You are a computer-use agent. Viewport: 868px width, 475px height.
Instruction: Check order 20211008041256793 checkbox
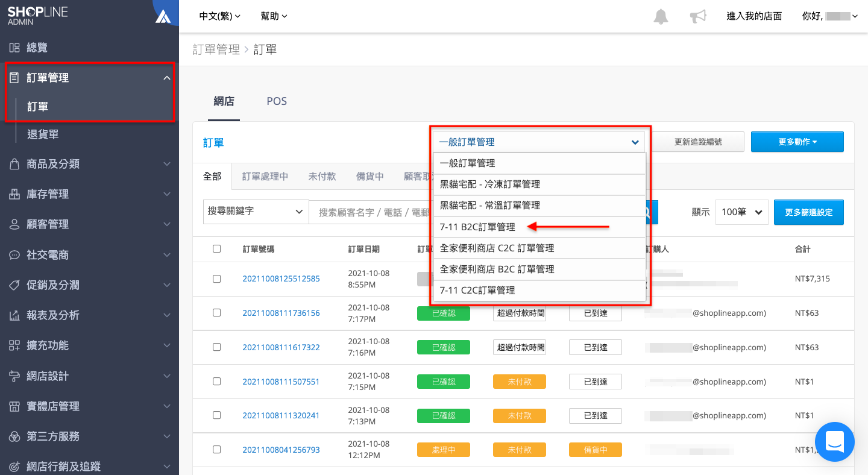[x=217, y=450]
